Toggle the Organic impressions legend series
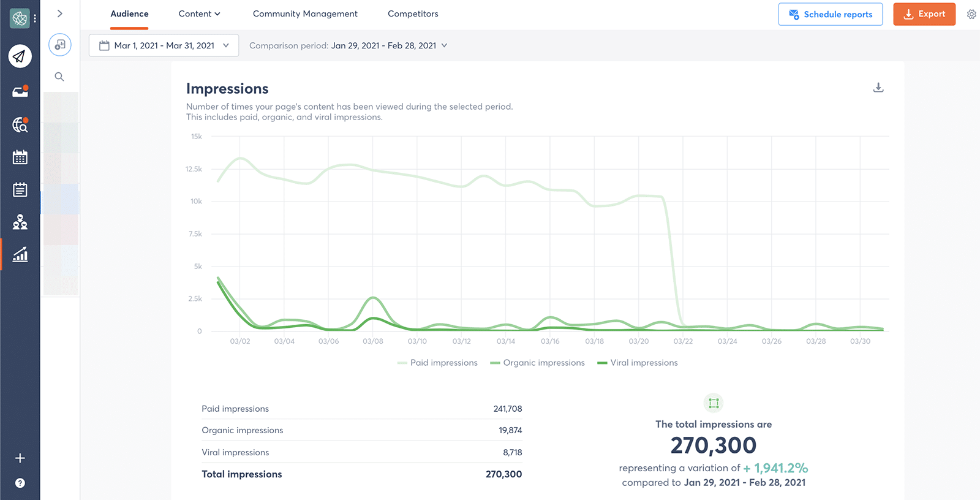The height and width of the screenshot is (500, 980). pos(537,363)
